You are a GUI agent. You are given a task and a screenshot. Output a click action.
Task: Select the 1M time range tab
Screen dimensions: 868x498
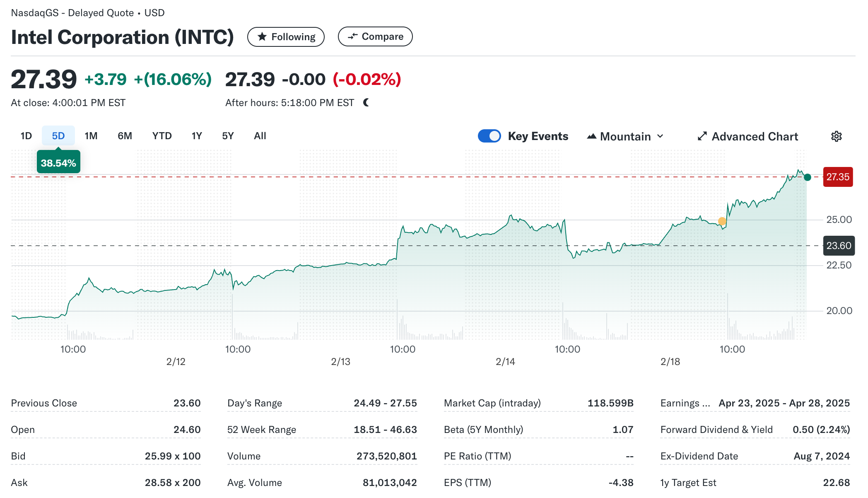[91, 136]
